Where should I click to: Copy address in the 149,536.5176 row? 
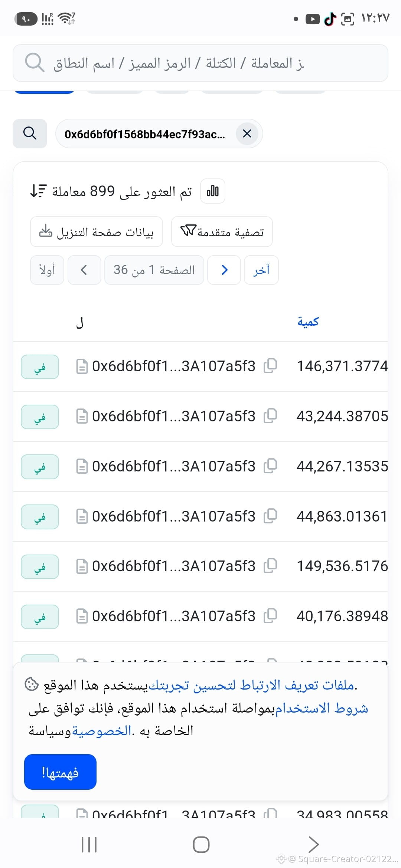[x=270, y=566]
